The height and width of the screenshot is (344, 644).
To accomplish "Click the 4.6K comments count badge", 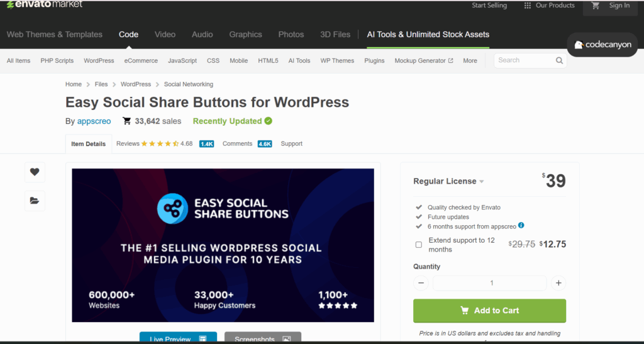I will (265, 144).
